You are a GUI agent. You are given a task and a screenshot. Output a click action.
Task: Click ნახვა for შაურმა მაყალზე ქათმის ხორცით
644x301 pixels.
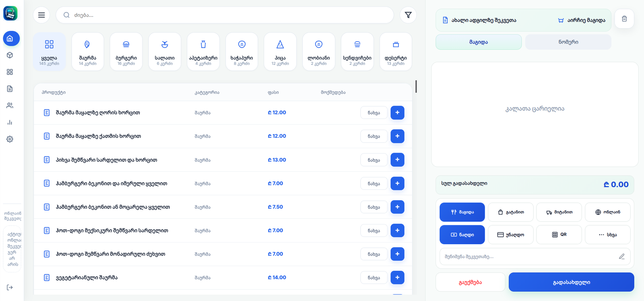tap(374, 136)
